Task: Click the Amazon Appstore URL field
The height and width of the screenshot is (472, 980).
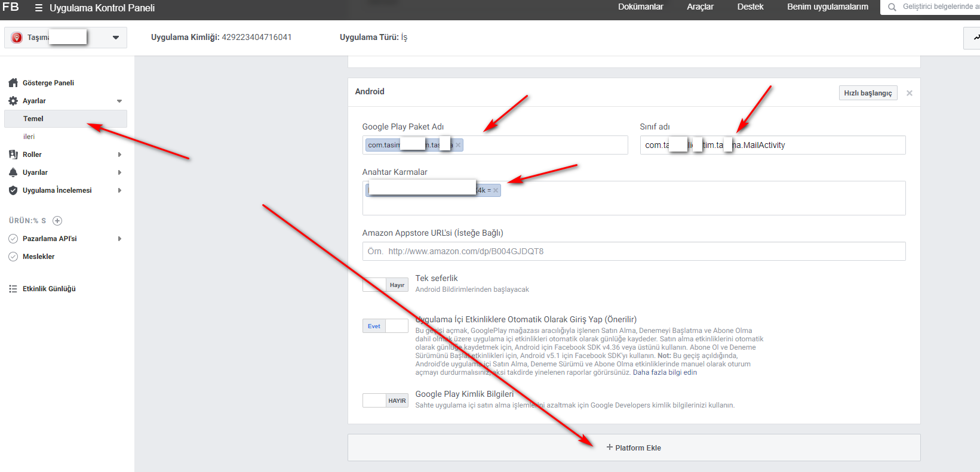Action: (x=634, y=251)
